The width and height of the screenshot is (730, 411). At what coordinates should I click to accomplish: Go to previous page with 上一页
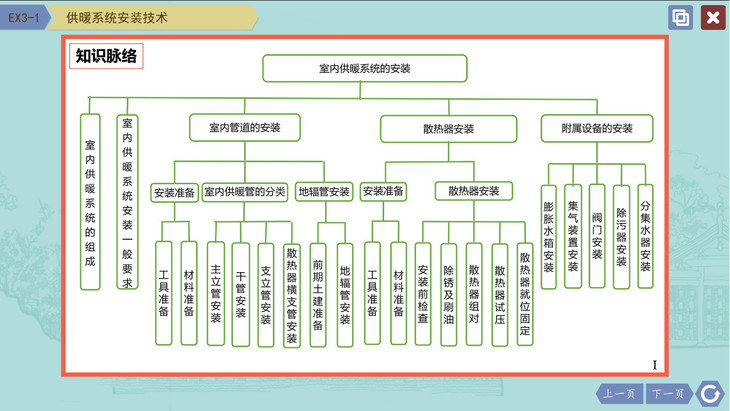tap(619, 394)
